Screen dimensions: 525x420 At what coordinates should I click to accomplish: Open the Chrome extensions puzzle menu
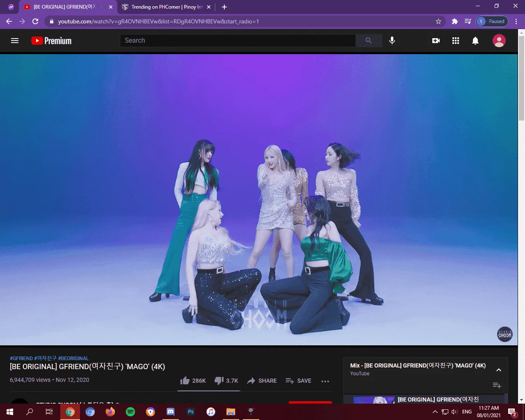click(454, 21)
